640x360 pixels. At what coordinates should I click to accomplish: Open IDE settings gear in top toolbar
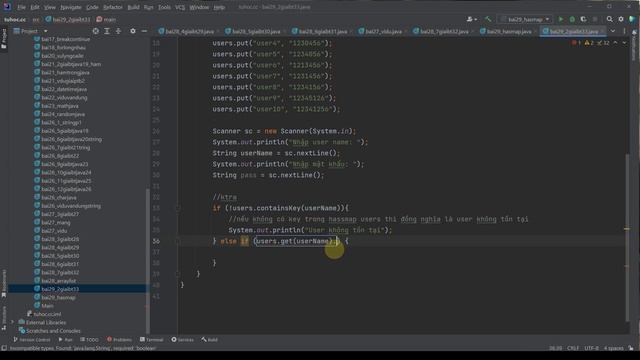[x=621, y=19]
